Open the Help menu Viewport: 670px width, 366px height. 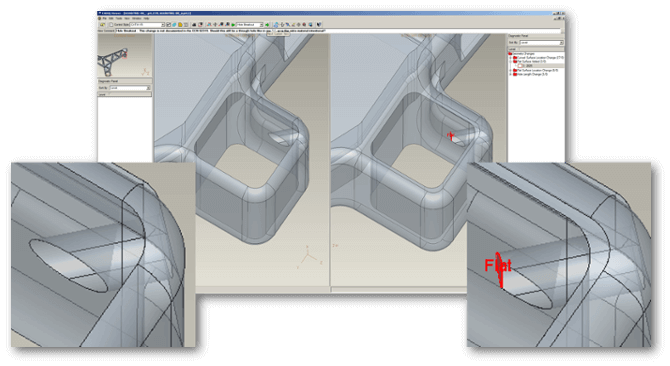[x=146, y=18]
